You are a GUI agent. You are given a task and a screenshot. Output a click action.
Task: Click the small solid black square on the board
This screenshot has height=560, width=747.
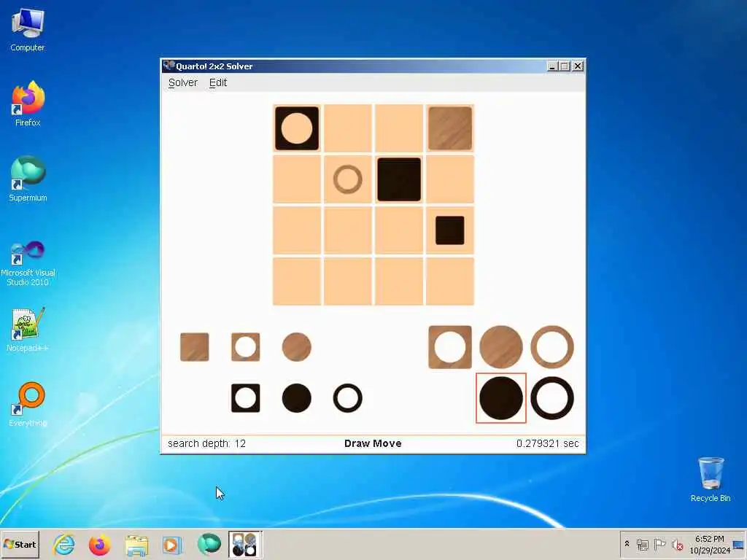(449, 230)
